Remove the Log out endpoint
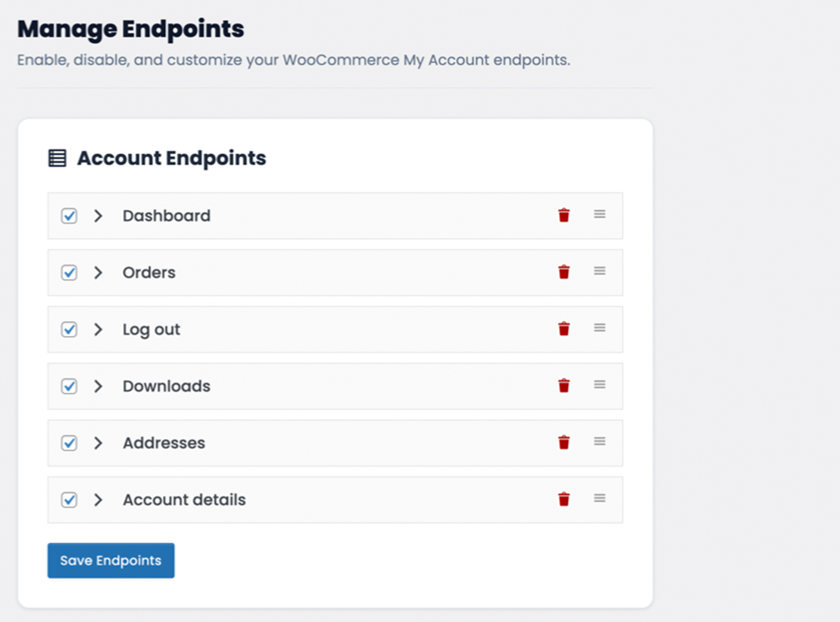The width and height of the screenshot is (840, 622). pyautogui.click(x=564, y=329)
